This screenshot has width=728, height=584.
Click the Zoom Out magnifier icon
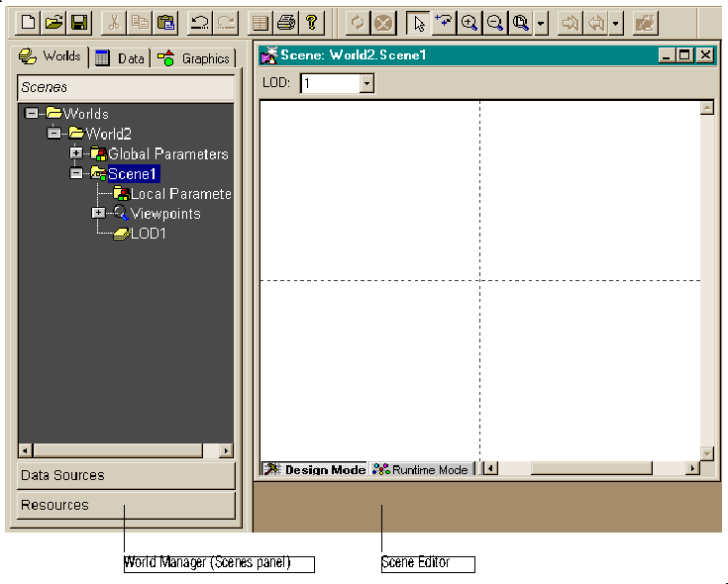[x=495, y=21]
